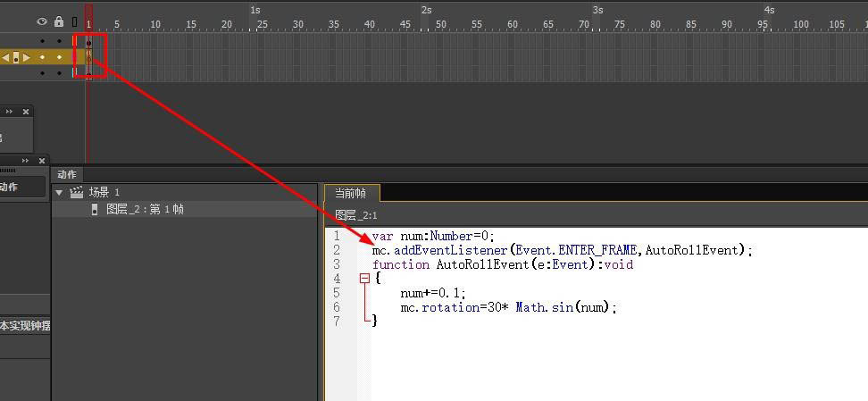The width and height of the screenshot is (868, 401).
Task: Click the 1s time marker on the ruler
Action: pos(255,10)
